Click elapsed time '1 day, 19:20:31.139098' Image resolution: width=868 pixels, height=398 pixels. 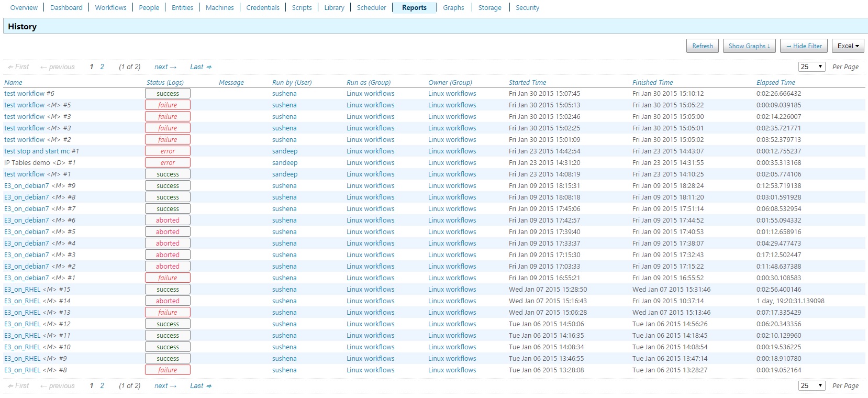(791, 301)
